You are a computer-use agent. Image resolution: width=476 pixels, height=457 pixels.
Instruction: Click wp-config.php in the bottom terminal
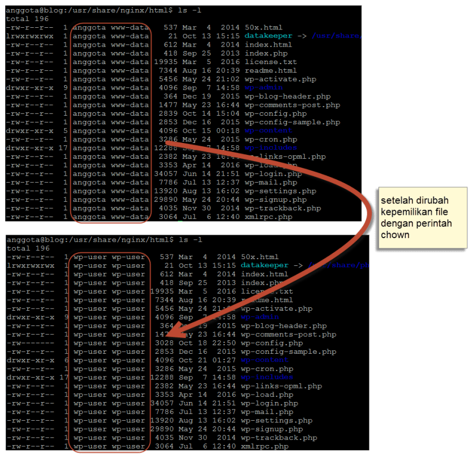click(x=272, y=343)
